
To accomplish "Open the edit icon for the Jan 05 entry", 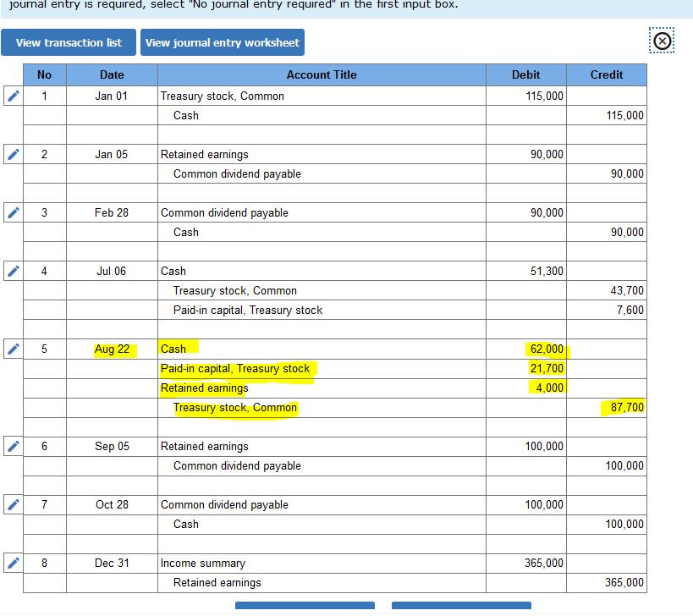I will click(x=13, y=154).
